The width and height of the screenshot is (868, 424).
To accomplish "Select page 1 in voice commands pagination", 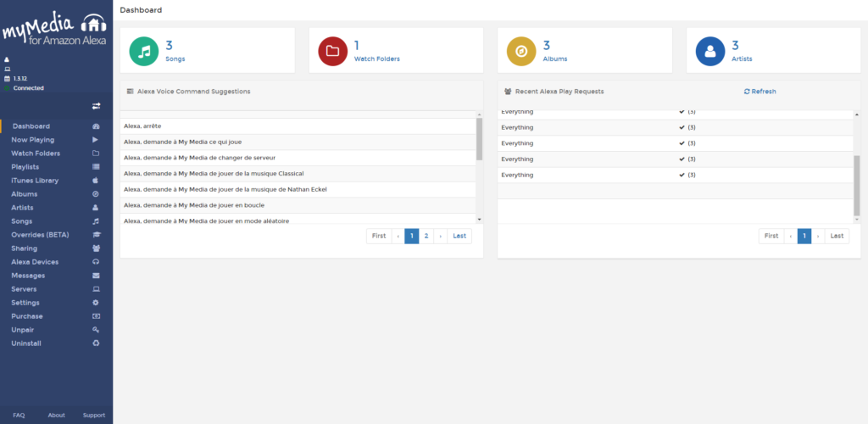I will [412, 236].
